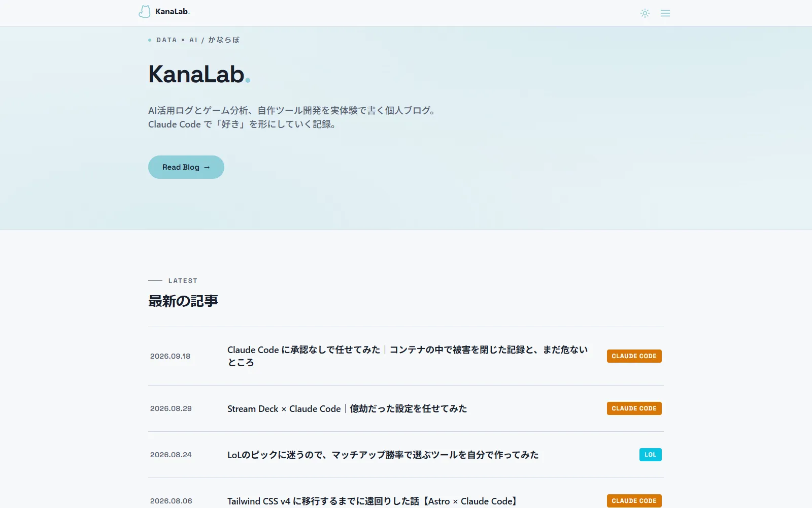Screen dimensions: 812x508
Task: Open the hamburger navigation menu
Action: click(x=665, y=13)
